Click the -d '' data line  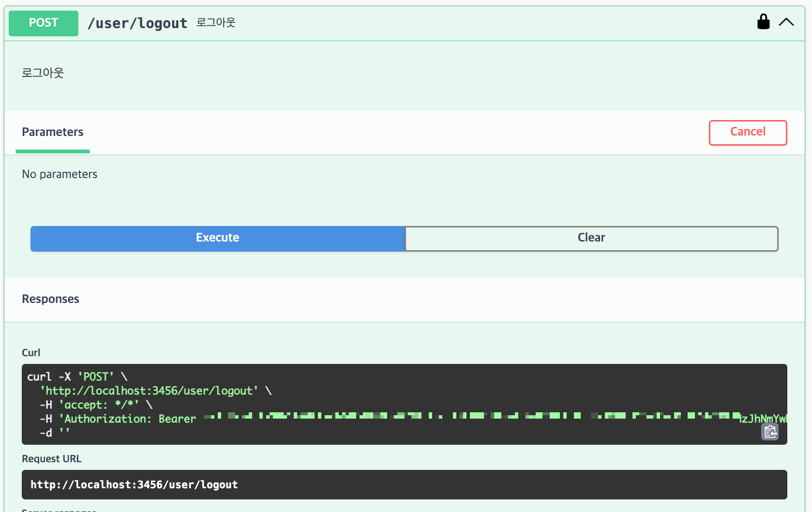(x=55, y=433)
